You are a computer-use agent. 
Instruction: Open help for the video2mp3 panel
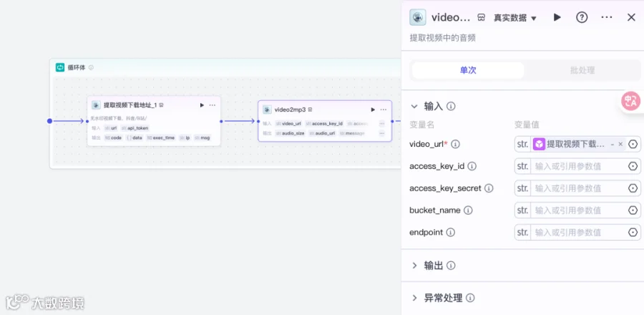(582, 17)
